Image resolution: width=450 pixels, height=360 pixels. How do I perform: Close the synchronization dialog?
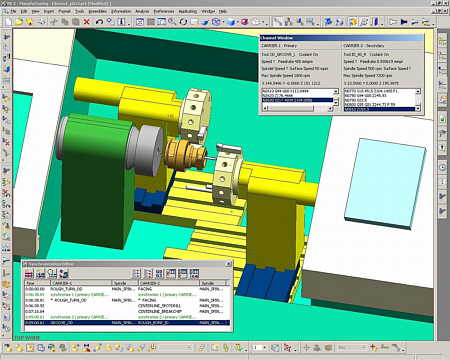(x=228, y=264)
